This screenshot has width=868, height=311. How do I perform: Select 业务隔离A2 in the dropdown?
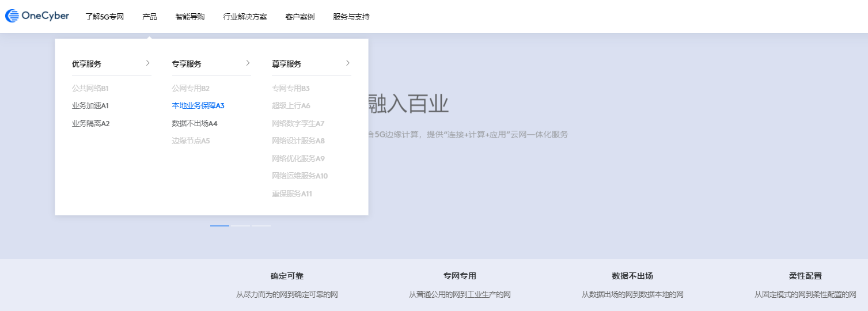[90, 123]
